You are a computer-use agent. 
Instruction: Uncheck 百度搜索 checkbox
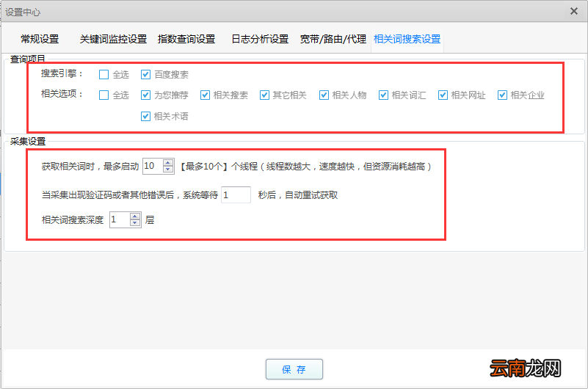145,75
